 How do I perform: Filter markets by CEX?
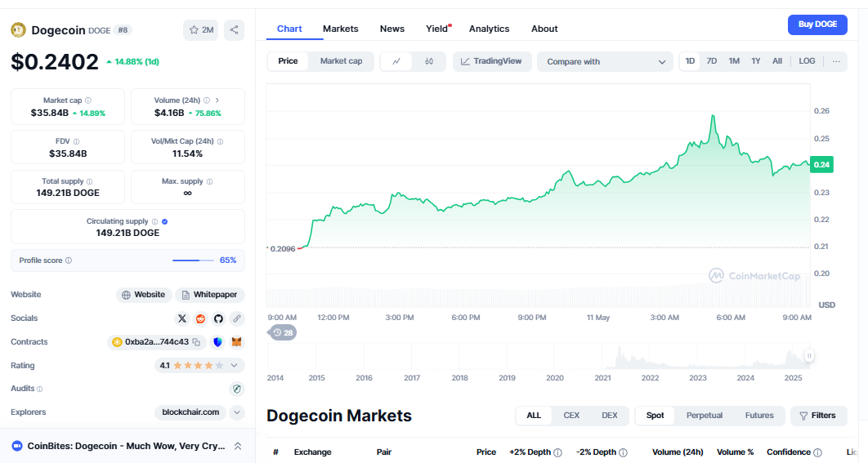point(571,416)
